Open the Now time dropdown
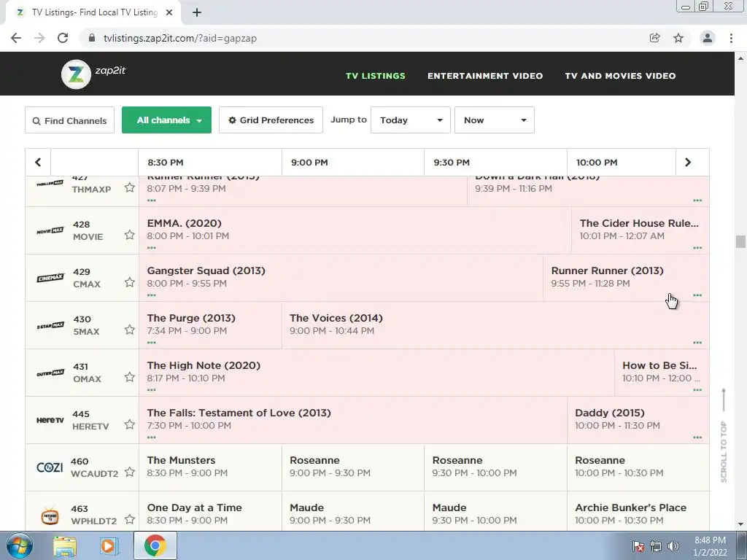The width and height of the screenshot is (747, 560). (x=494, y=120)
